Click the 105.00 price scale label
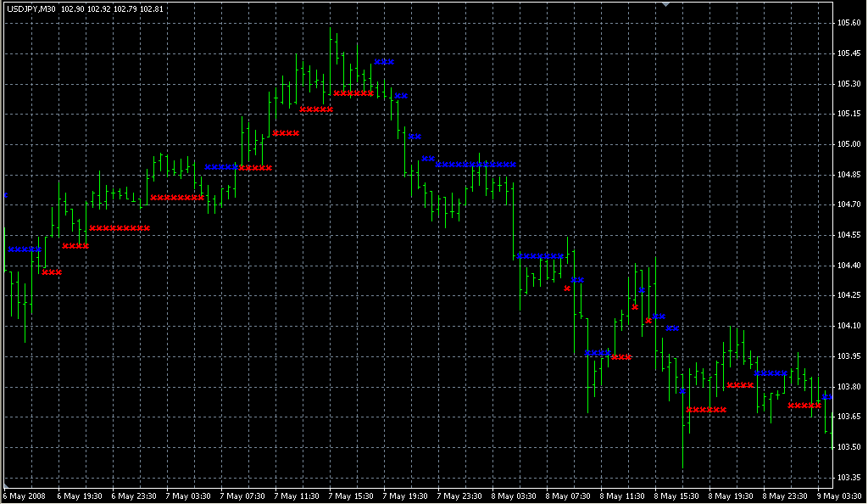 [x=849, y=144]
